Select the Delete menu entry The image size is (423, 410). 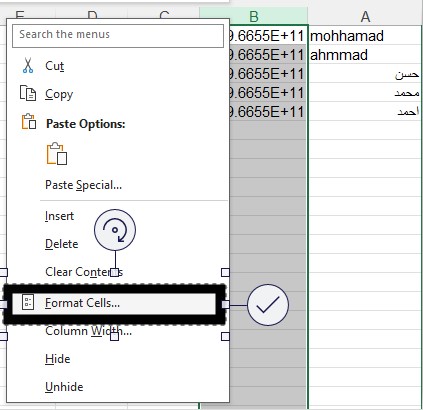[x=62, y=244]
